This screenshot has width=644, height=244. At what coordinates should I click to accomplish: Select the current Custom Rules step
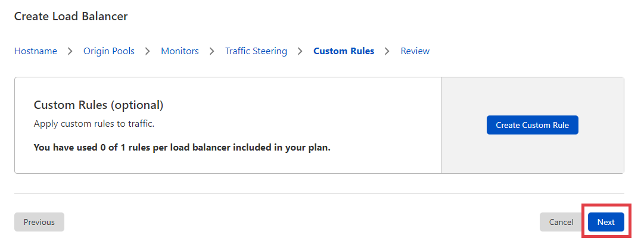click(344, 51)
